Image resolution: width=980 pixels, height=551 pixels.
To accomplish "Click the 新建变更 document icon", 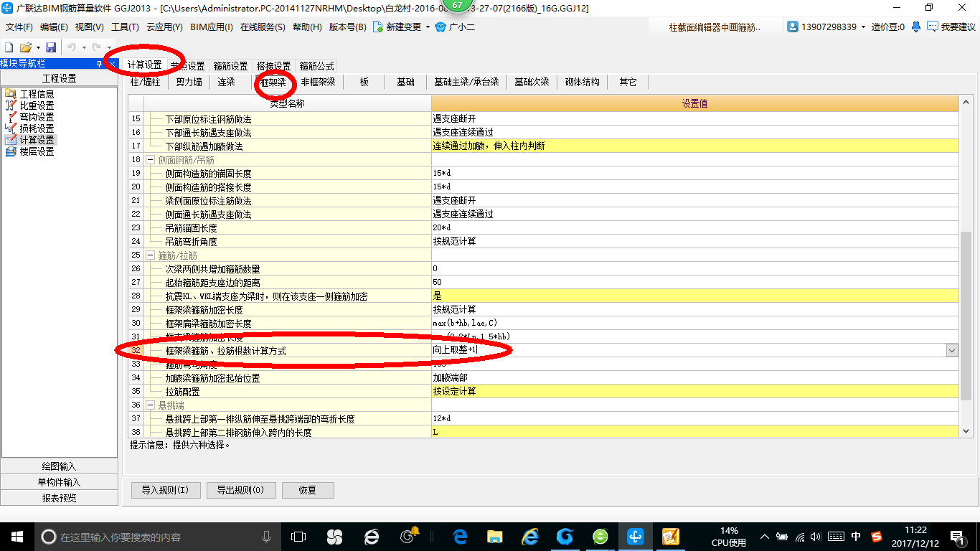I will (x=377, y=27).
